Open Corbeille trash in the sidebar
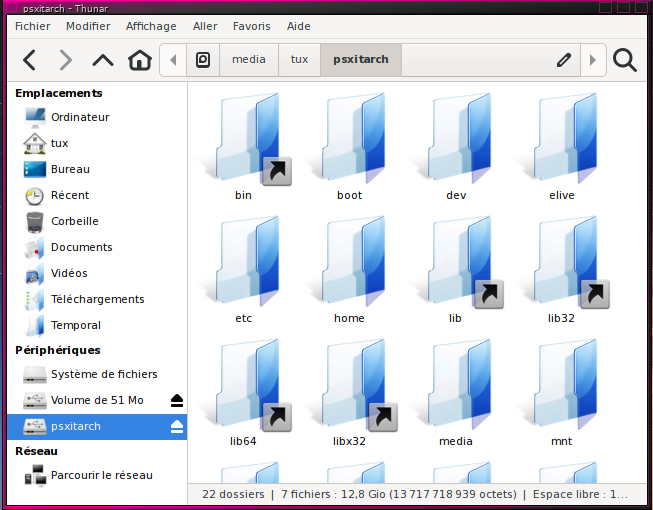This screenshot has width=653, height=510. tap(97, 221)
